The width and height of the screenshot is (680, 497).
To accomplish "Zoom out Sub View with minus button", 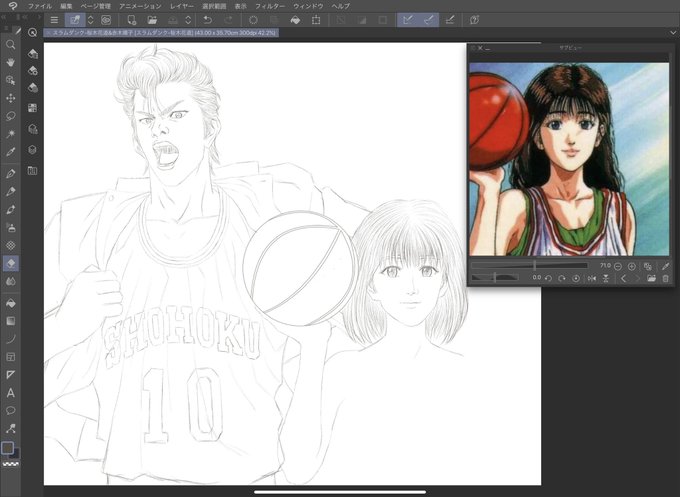I will (x=618, y=266).
